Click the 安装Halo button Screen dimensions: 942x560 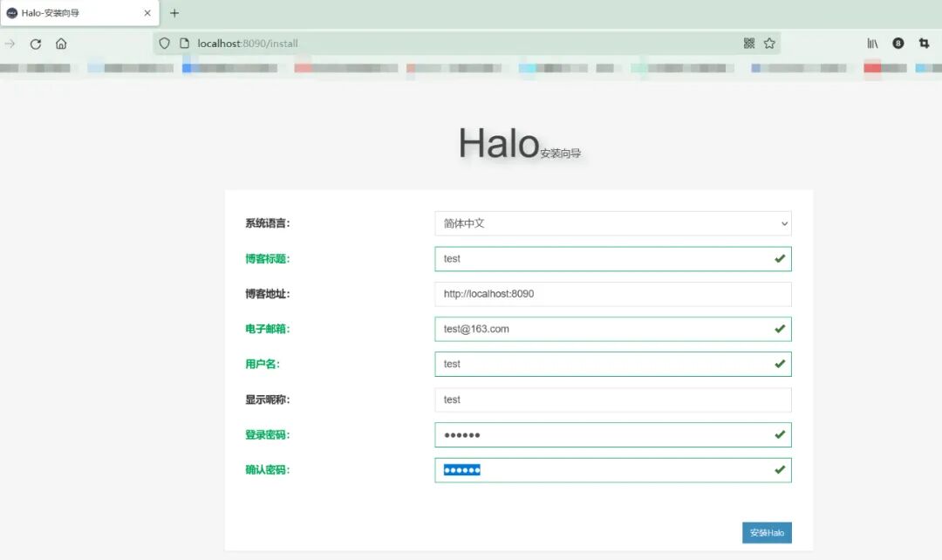click(767, 532)
